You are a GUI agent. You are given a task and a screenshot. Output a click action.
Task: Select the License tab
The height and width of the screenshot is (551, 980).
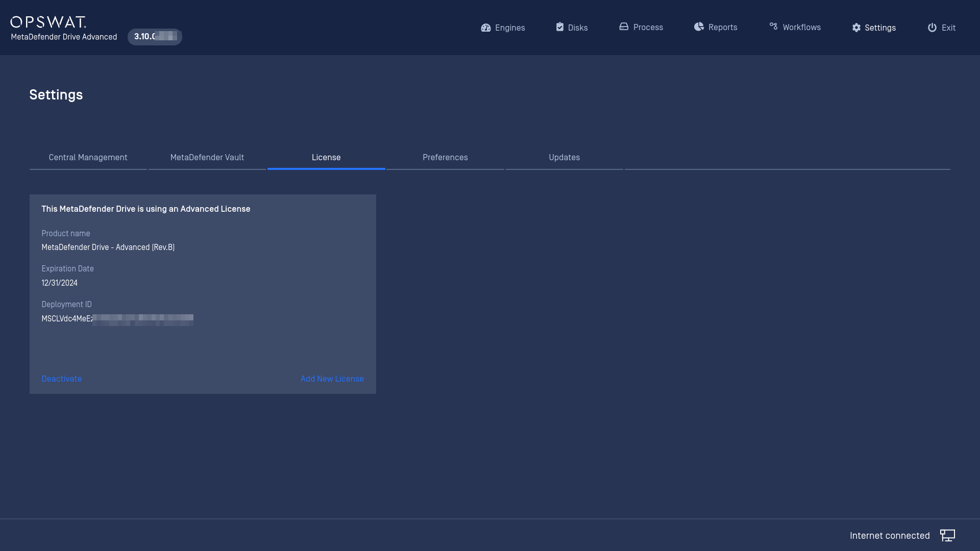coord(326,157)
